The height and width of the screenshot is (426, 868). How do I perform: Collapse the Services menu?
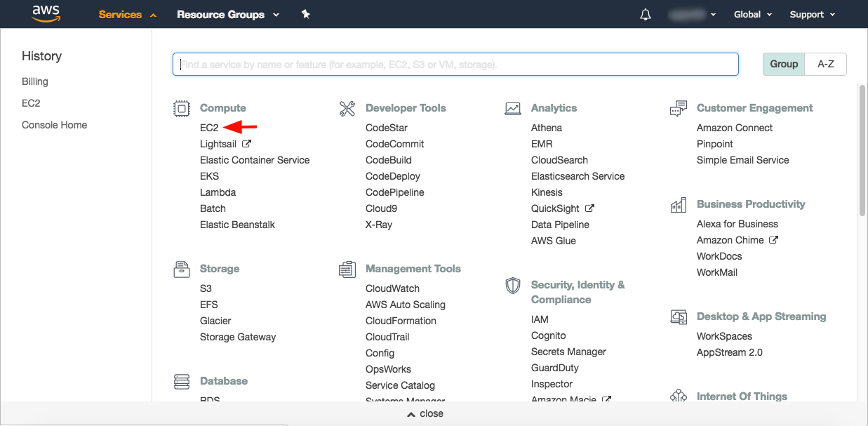click(x=127, y=15)
